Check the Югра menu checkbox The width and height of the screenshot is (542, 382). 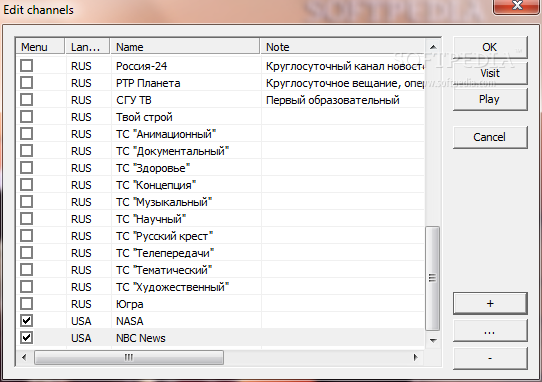27,304
